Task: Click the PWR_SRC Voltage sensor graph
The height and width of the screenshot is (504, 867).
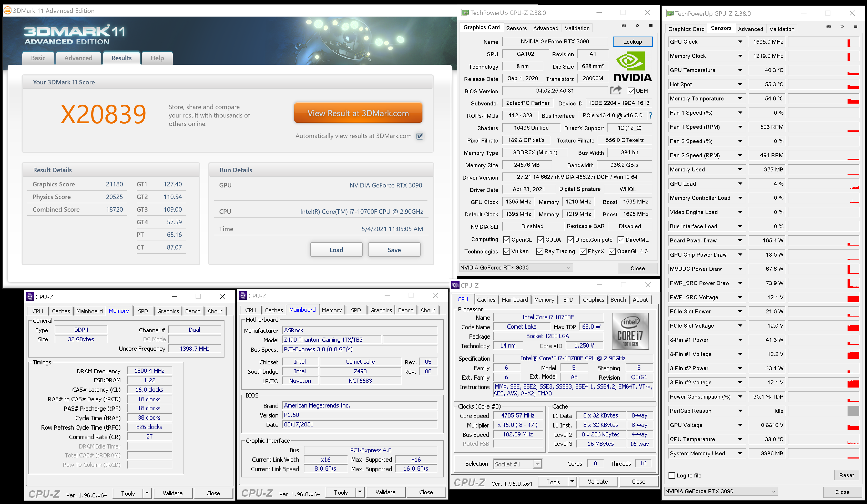Action: pos(824,297)
